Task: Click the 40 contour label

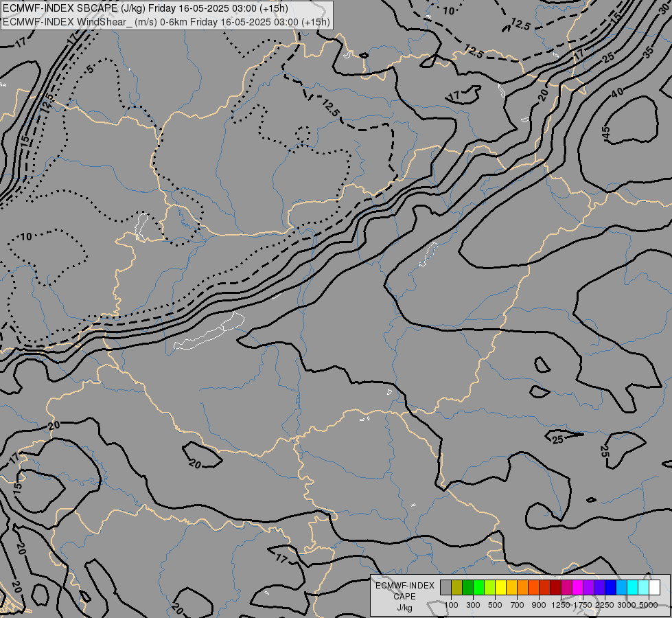Action: coord(618,92)
